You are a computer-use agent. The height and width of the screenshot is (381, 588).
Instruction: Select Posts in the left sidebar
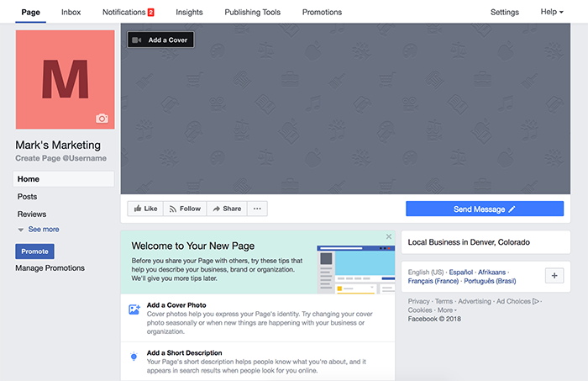27,197
